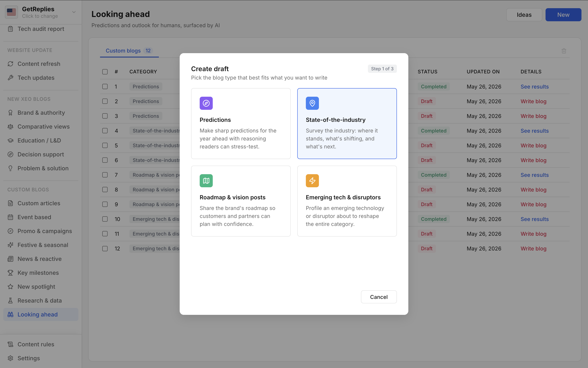
Task: Click the New button
Action: pos(563,15)
